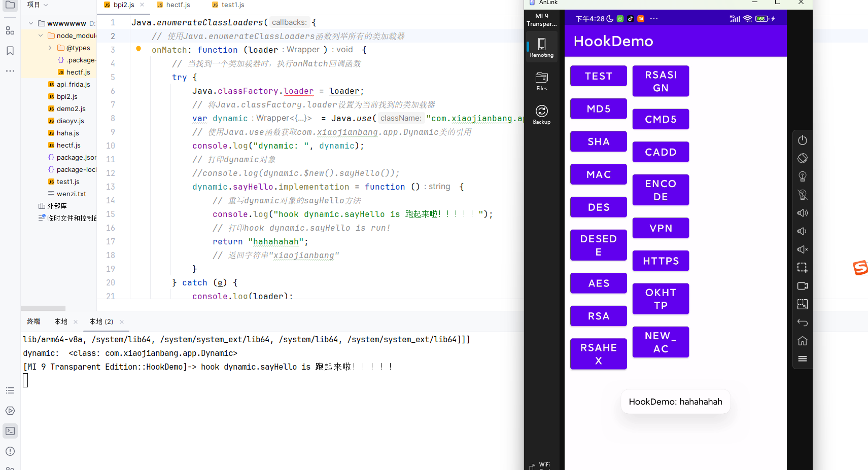Image resolution: width=868 pixels, height=470 pixels.
Task: Click the project panel horizontal scrollbar
Action: coord(43,308)
